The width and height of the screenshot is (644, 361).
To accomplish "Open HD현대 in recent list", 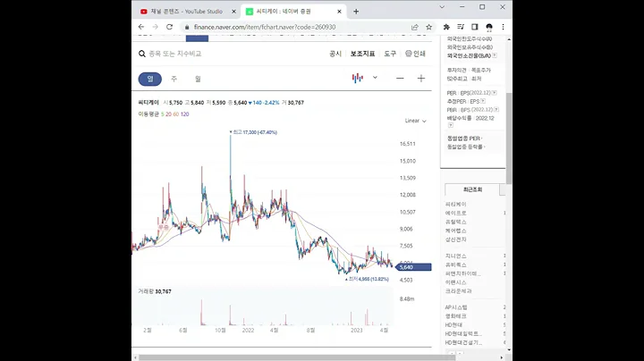I will (453, 325).
